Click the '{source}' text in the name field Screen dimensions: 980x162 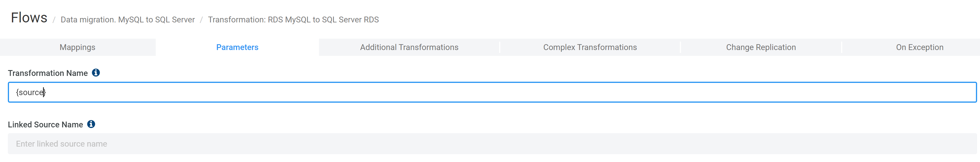(x=31, y=92)
